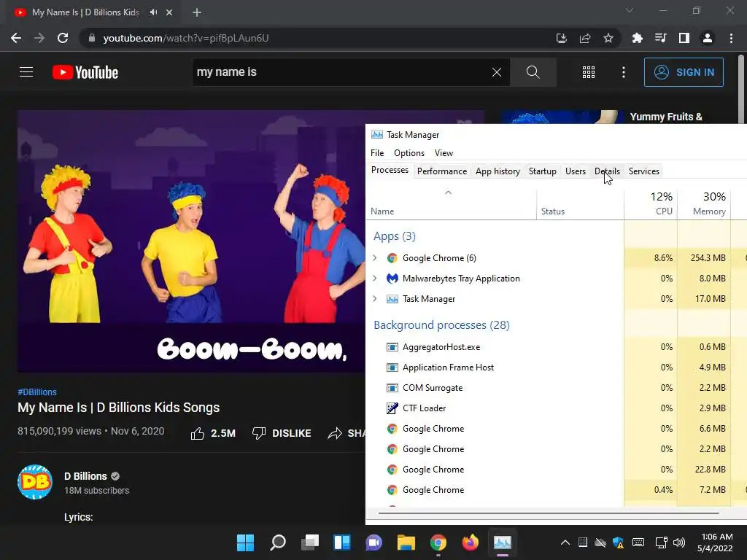Screen dimensions: 747x560
Task: Reload the page in Chrome
Action: [63, 38]
